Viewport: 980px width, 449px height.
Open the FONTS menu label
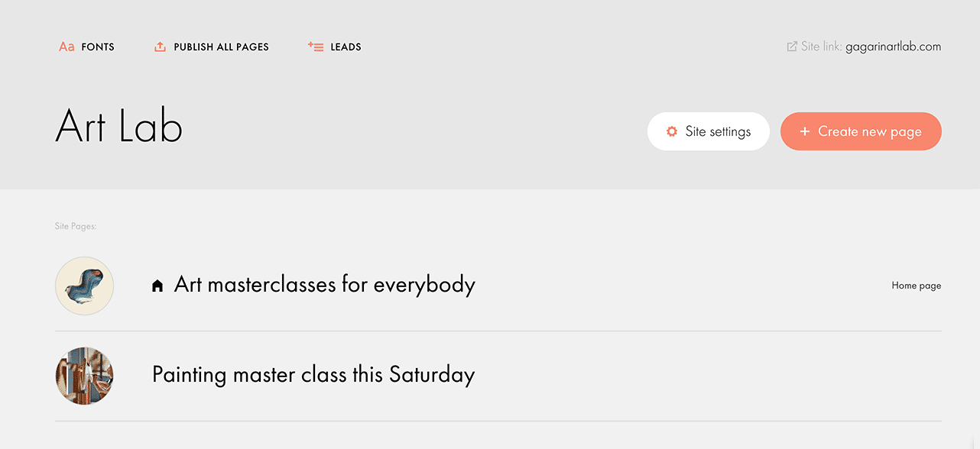[98, 47]
